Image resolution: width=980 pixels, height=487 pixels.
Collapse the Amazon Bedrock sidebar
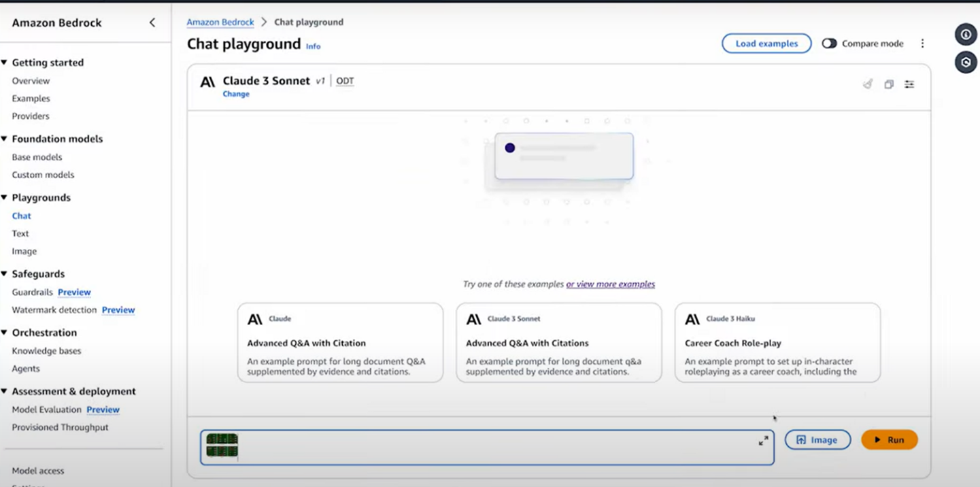152,22
